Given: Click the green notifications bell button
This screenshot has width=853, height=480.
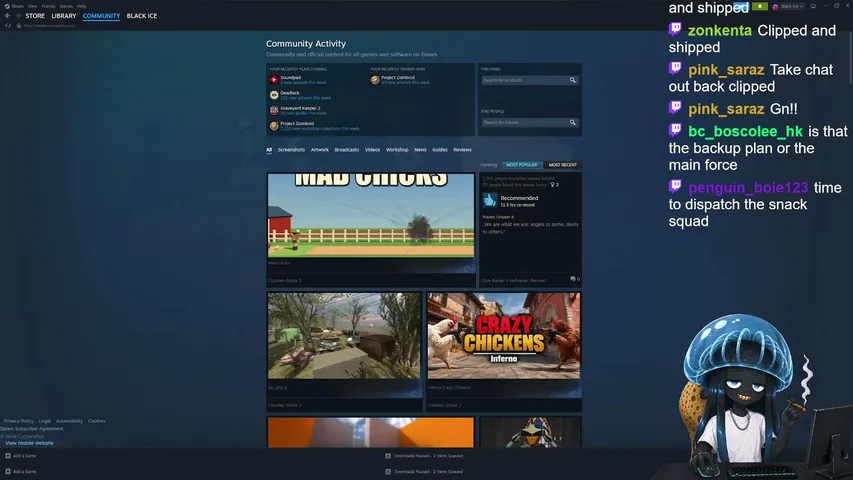Looking at the screenshot, I should [x=759, y=7].
